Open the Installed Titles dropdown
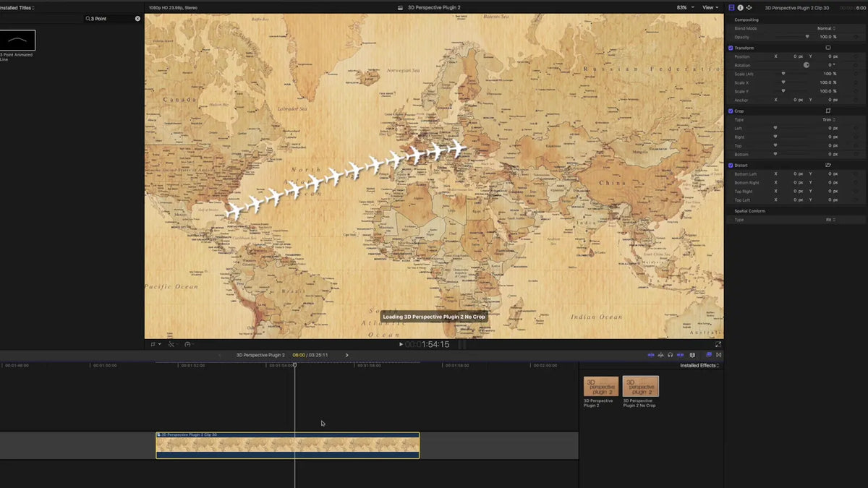 tap(17, 7)
